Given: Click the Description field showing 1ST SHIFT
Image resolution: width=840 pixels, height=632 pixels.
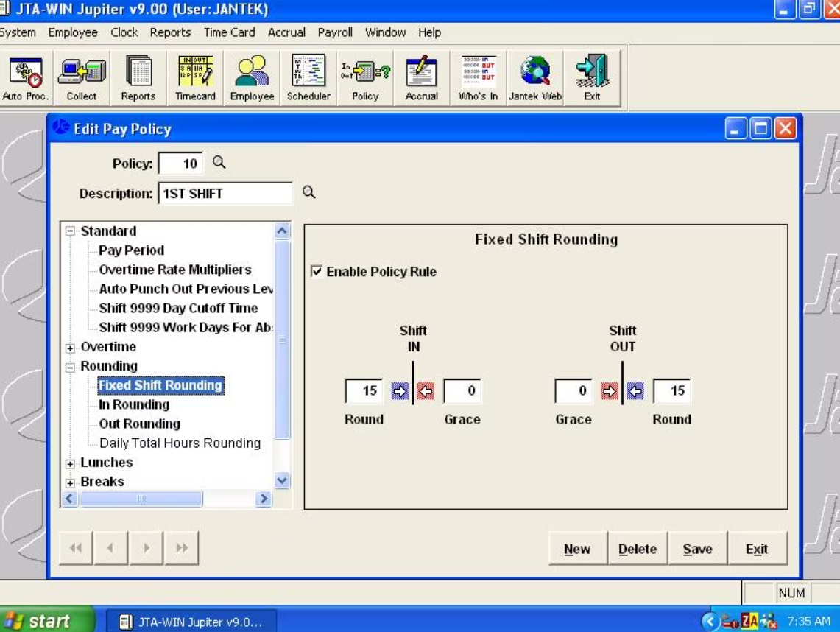Looking at the screenshot, I should 225,194.
